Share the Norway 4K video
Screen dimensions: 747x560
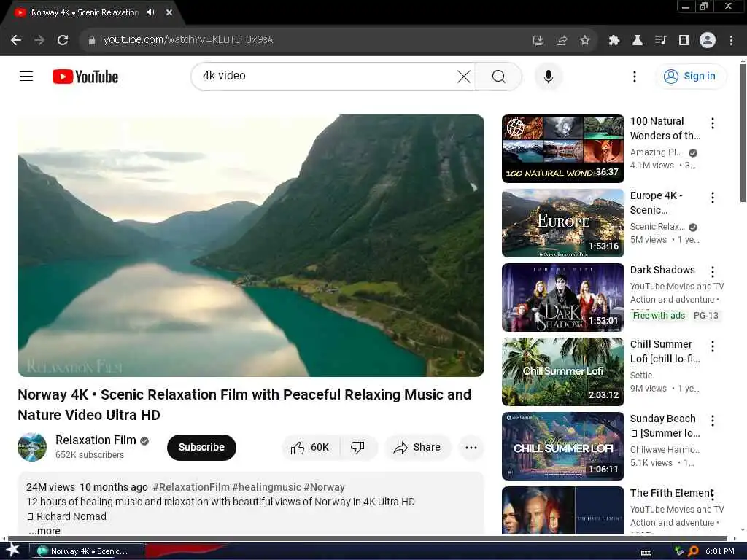click(x=417, y=447)
